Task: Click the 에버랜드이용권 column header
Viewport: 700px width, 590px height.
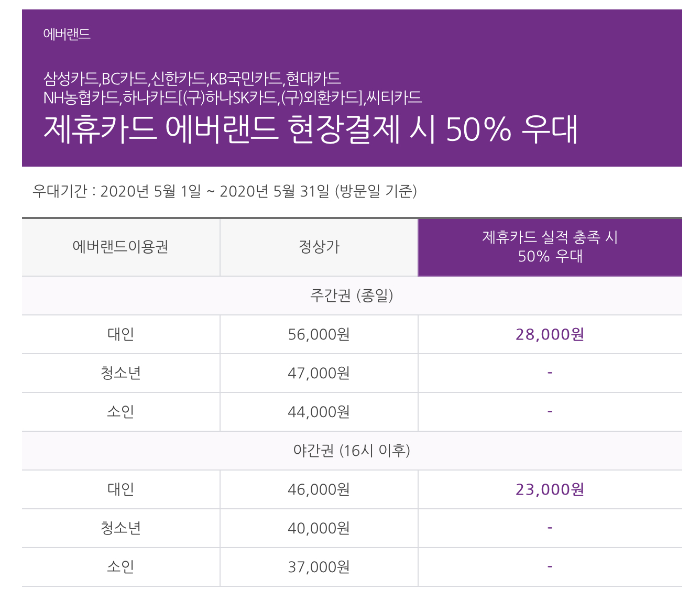Action: pyautogui.click(x=121, y=247)
